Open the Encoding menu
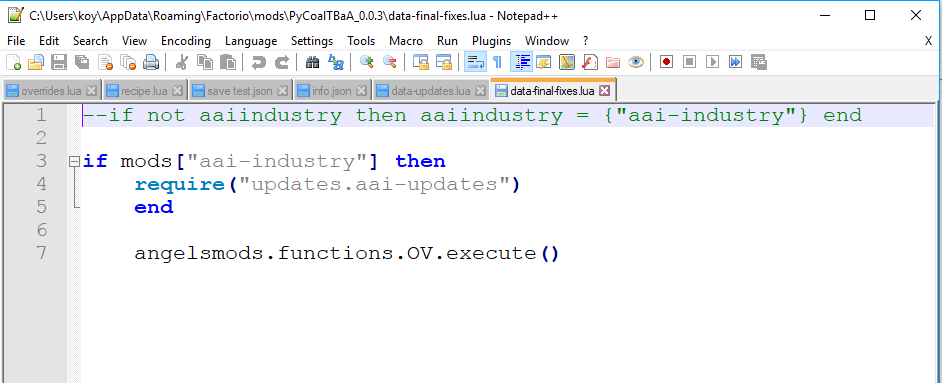This screenshot has height=383, width=942. point(186,41)
